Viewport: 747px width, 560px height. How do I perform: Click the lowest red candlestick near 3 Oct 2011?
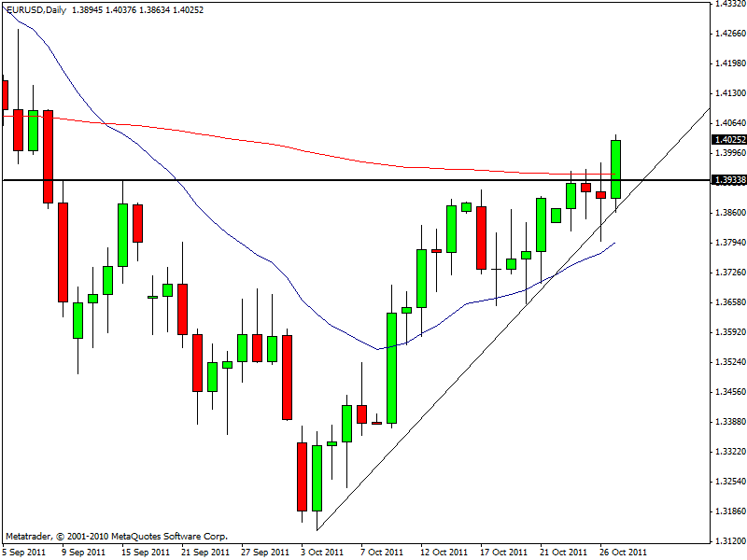[x=302, y=476]
